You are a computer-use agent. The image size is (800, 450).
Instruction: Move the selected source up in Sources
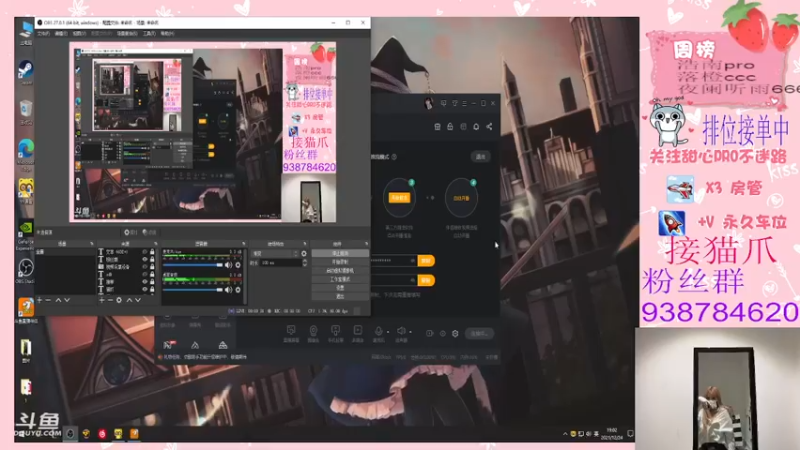tap(129, 300)
